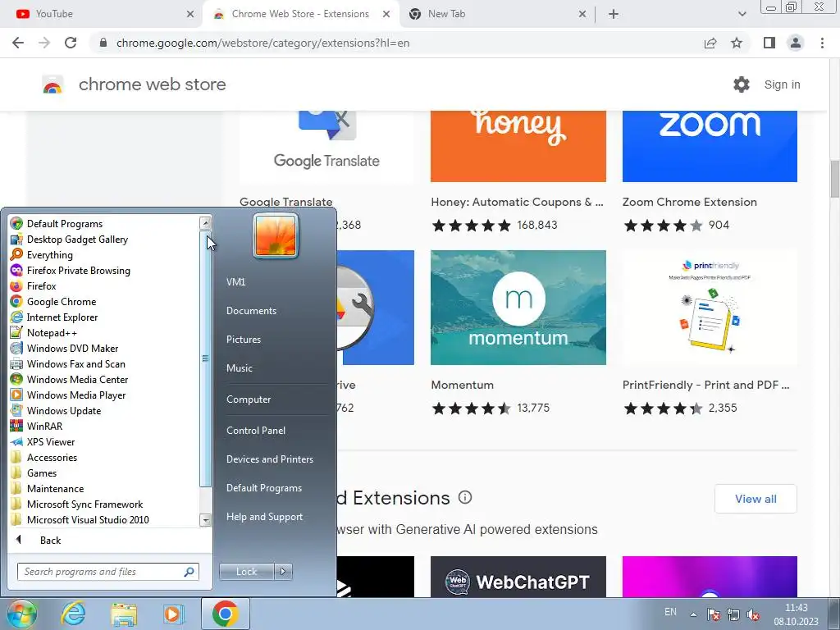Go back to previous page in Chrome
Screen dimensions: 840x630
(x=18, y=43)
